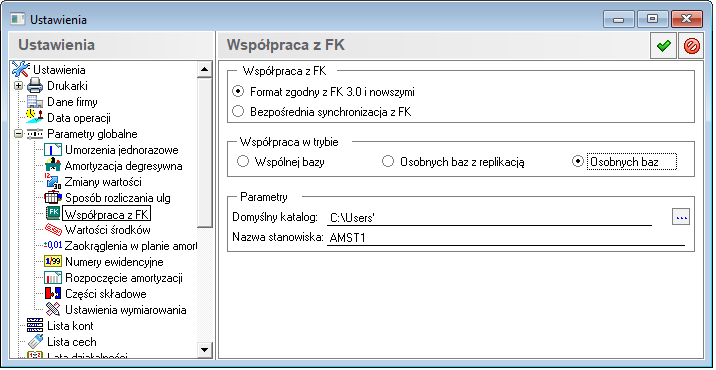
Task: Select Sposób rozliczania ulg in tree
Action: coord(118,198)
